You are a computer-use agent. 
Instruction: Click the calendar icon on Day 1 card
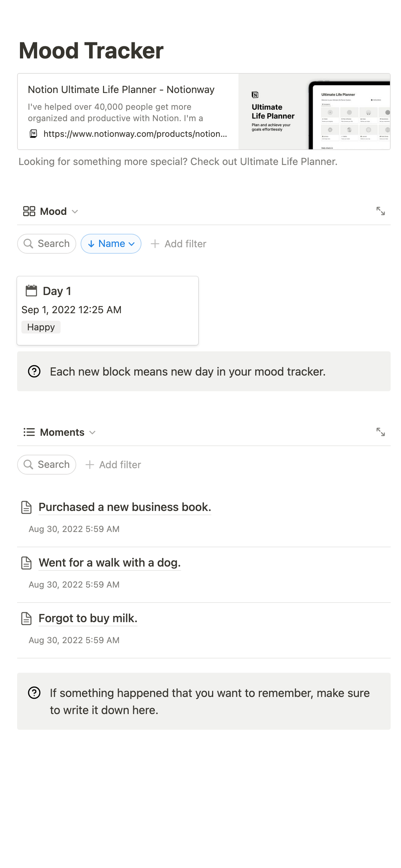(x=31, y=291)
